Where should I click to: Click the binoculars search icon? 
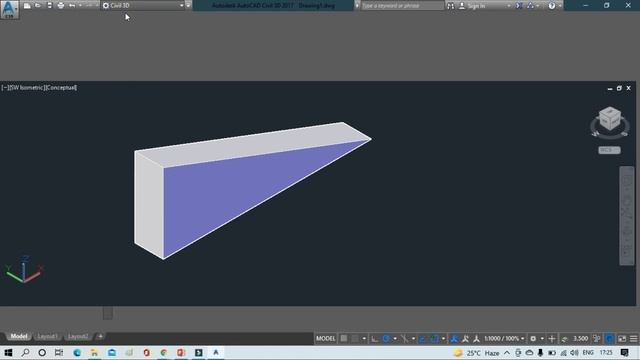point(451,6)
